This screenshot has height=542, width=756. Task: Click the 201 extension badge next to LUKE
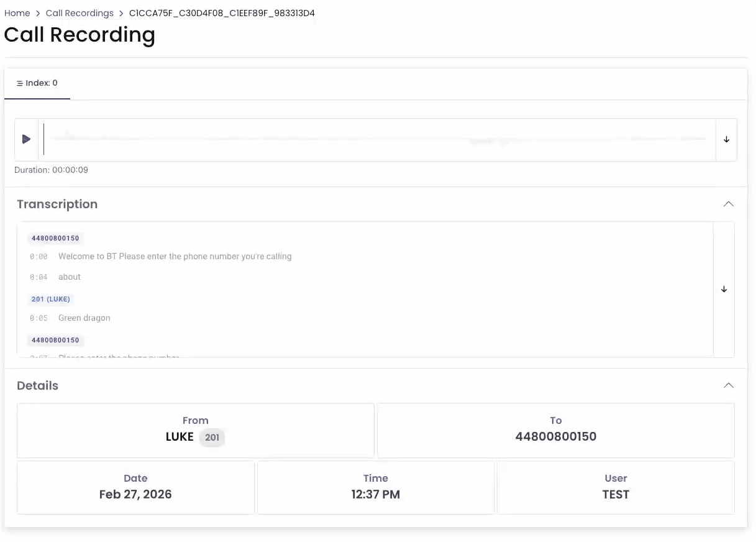click(x=212, y=437)
